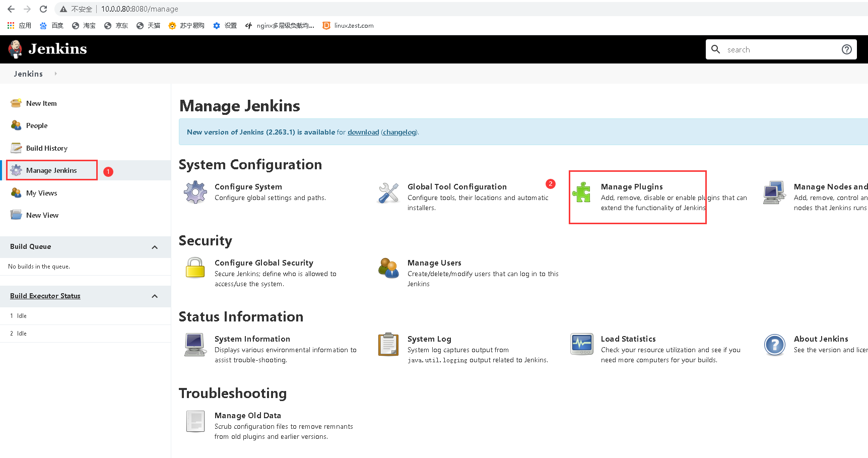Open the 天猫 bookmark
This screenshot has width=868, height=458.
[x=148, y=26]
